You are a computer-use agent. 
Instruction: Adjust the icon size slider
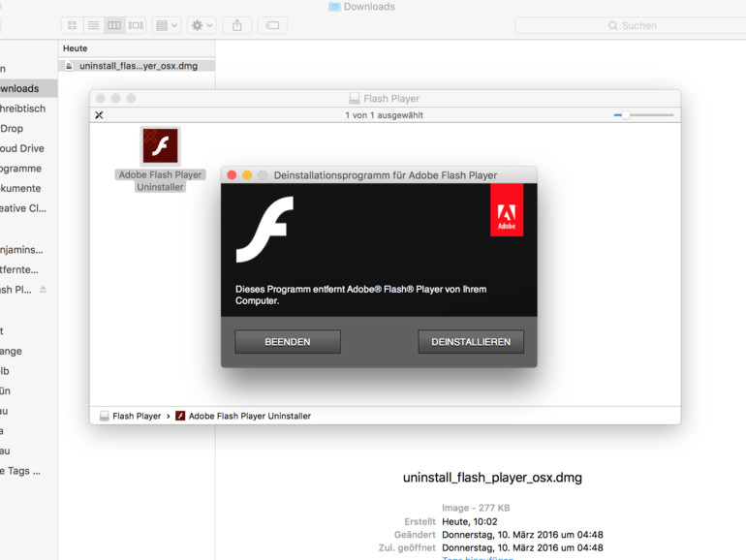(626, 115)
